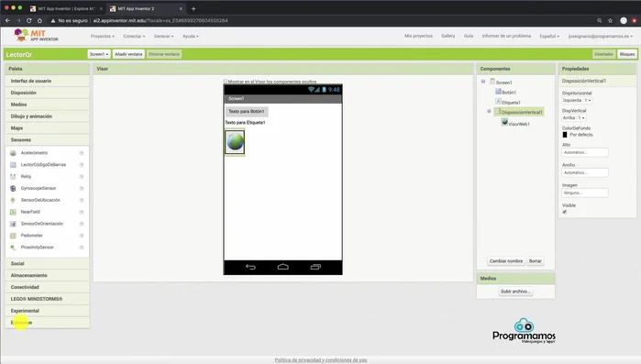Select the SensorDeOrientación icon
The height and width of the screenshot is (364, 641).
pos(13,224)
